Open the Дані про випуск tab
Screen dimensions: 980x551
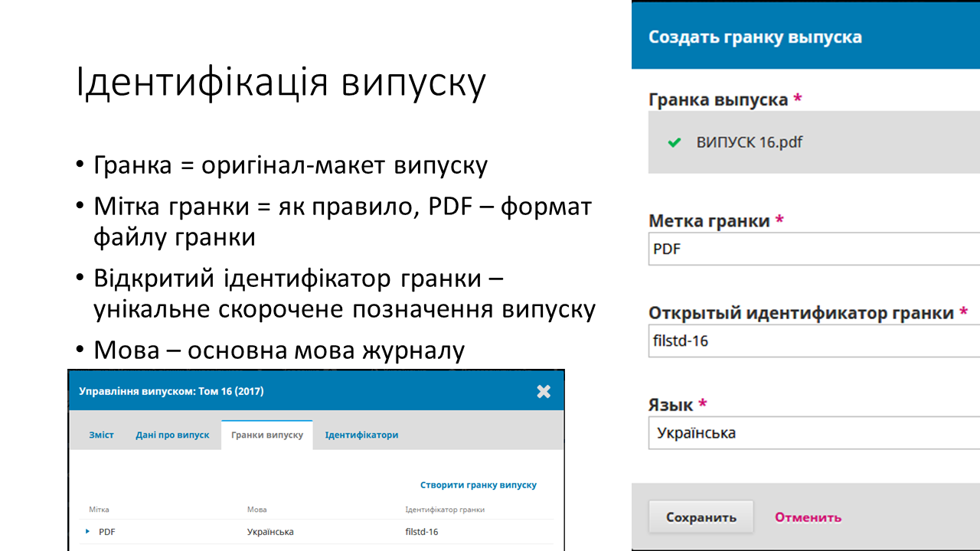tap(172, 435)
